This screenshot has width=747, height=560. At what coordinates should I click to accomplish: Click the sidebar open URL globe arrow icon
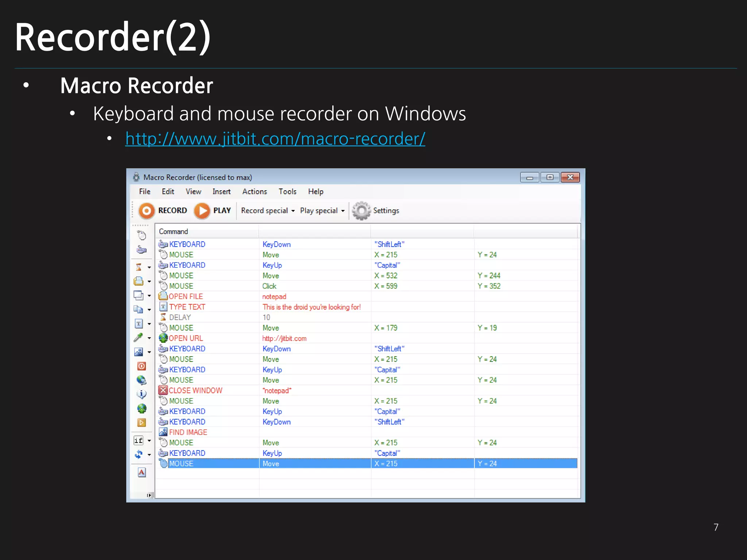[142, 408]
